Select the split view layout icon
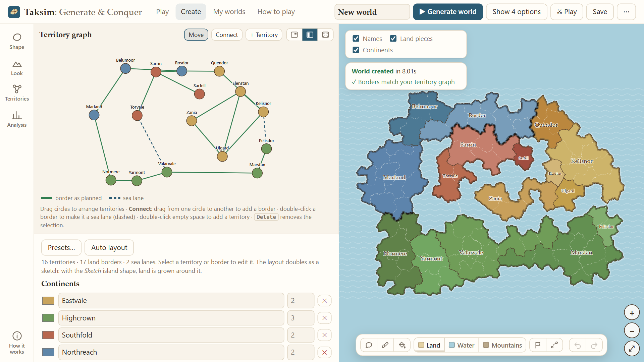Image resolution: width=644 pixels, height=362 pixels. [310, 35]
